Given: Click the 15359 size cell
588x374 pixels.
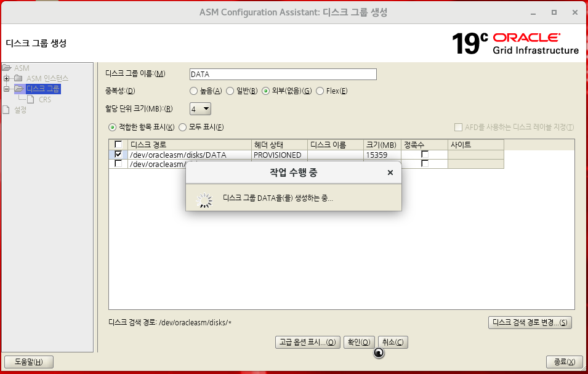Looking at the screenshot, I should click(x=382, y=155).
